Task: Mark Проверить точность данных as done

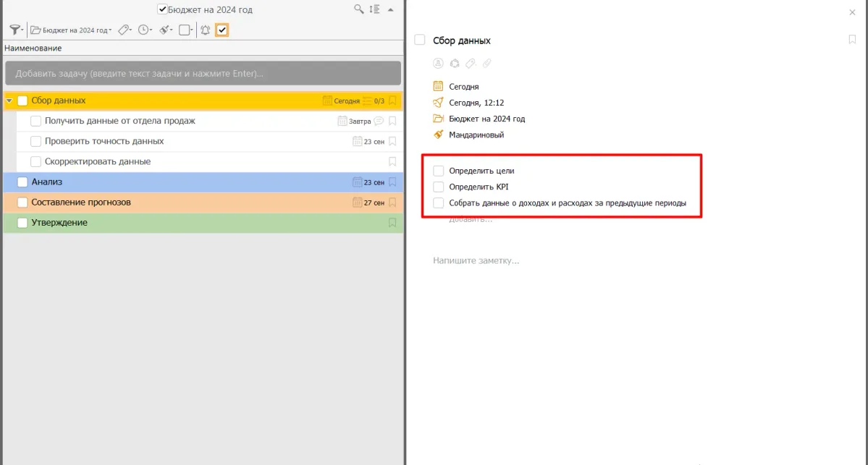Action: click(35, 142)
